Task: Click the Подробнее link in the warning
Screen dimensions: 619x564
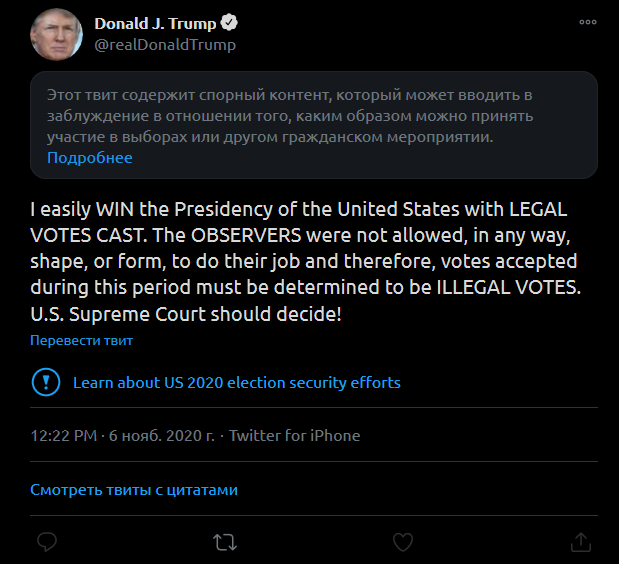Action: (x=89, y=158)
